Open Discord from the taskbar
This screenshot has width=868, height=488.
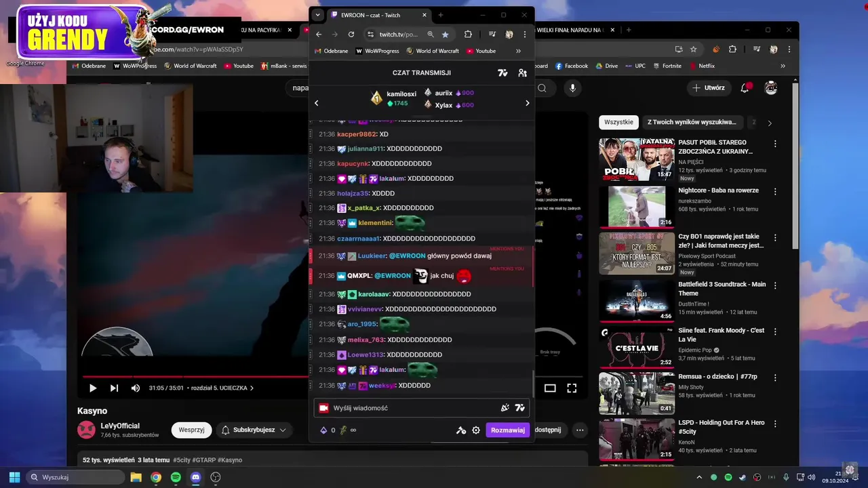(x=195, y=477)
